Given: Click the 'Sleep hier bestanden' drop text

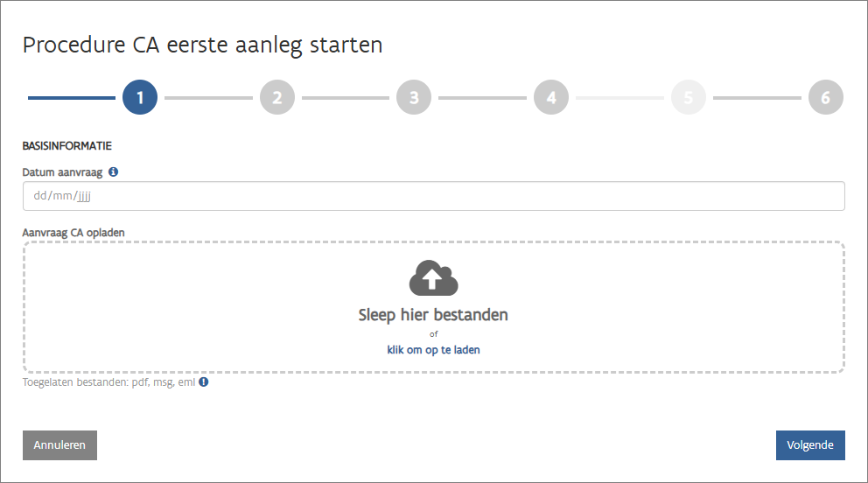Looking at the screenshot, I should click(x=433, y=315).
